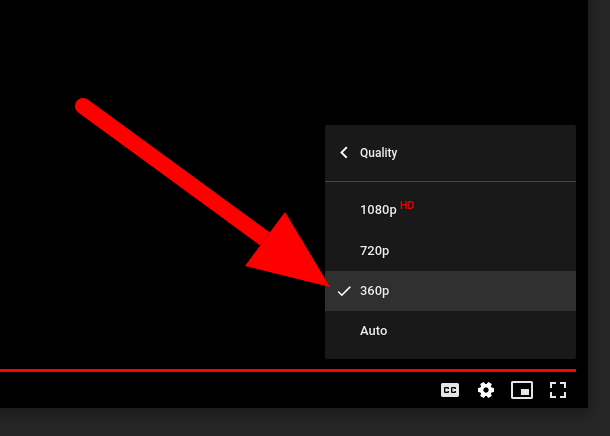Go back using the Quality chevron
The height and width of the screenshot is (436, 610).
coord(344,152)
